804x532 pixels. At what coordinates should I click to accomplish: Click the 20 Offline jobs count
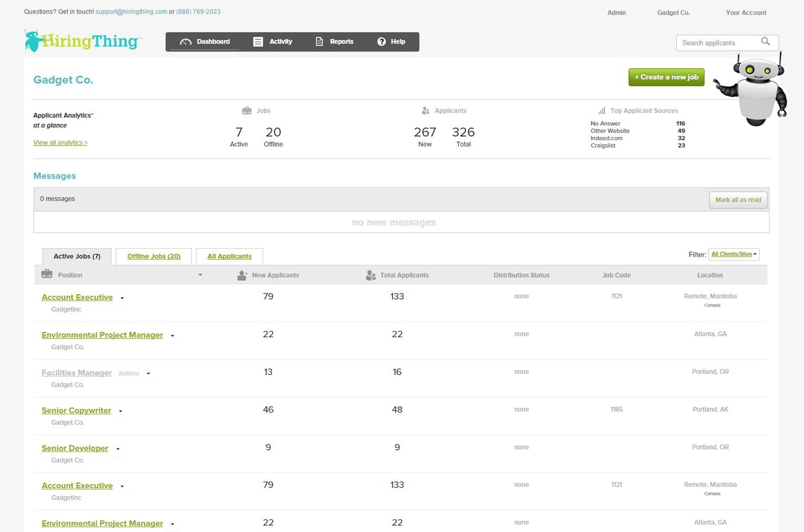pyautogui.click(x=273, y=132)
